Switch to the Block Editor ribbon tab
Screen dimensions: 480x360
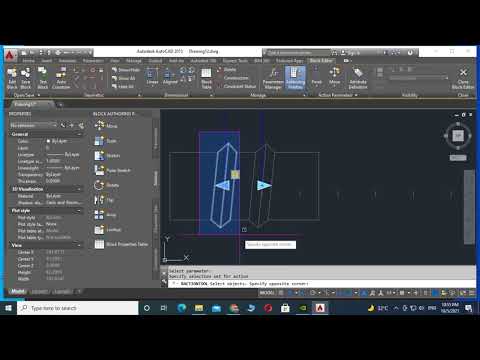point(321,61)
